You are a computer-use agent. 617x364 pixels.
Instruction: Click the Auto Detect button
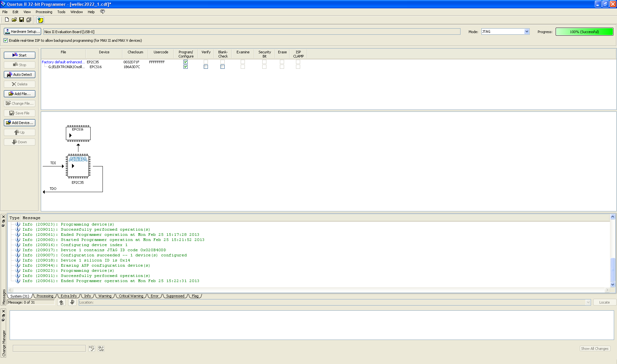pyautogui.click(x=20, y=75)
